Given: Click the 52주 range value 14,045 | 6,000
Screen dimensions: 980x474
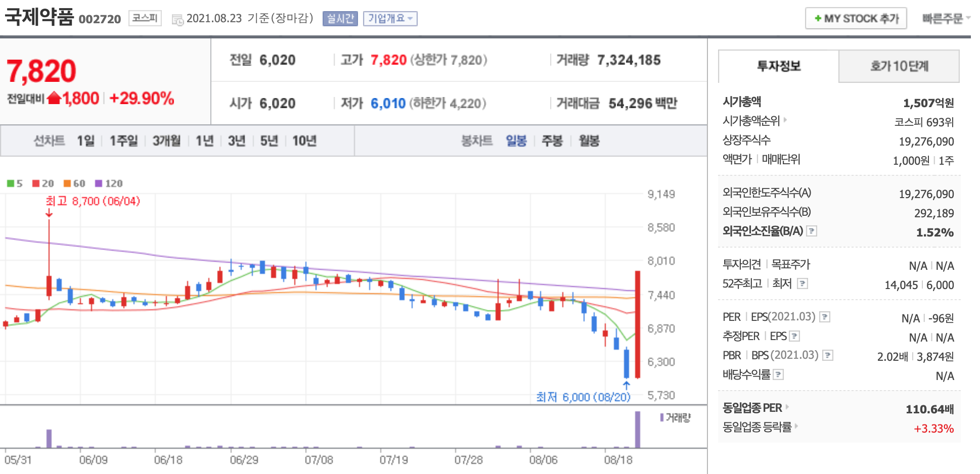Looking at the screenshot, I should click(x=919, y=285).
